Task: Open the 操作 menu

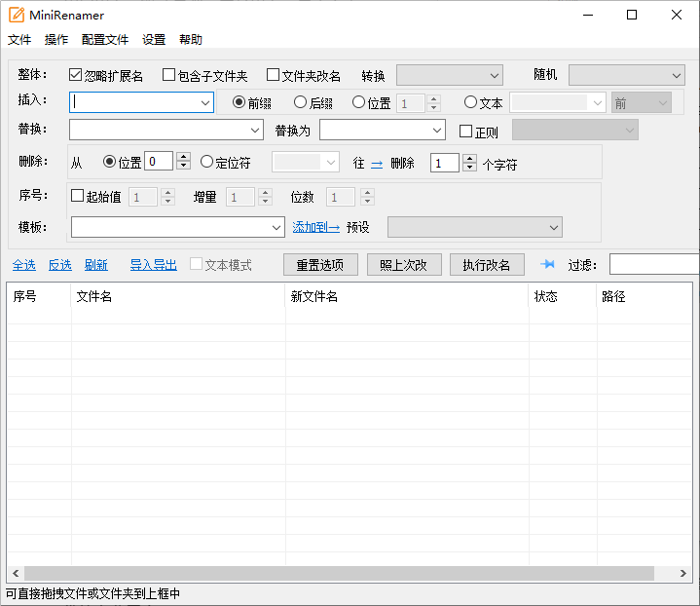Action: tap(56, 40)
